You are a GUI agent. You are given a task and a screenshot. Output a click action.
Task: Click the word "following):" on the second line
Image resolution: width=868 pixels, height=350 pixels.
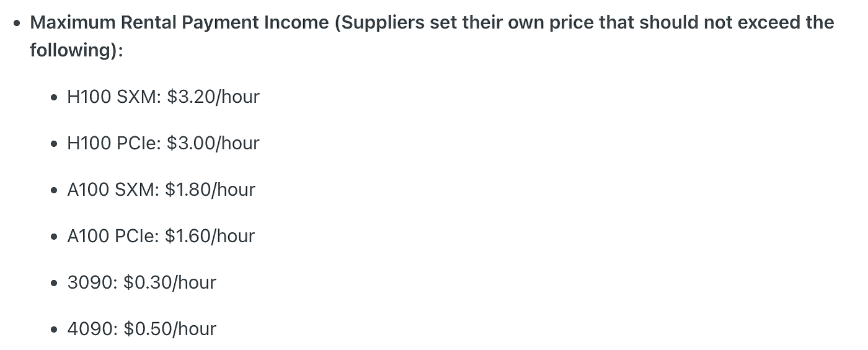point(77,50)
